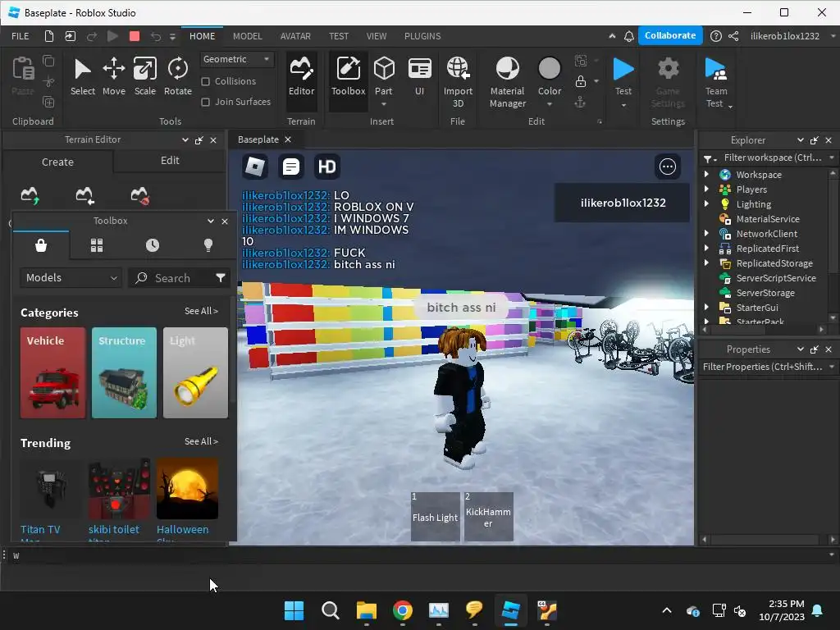Screen dimensions: 840x630
Task: Switch to the AVATAR ribbon tab
Action: pyautogui.click(x=295, y=36)
